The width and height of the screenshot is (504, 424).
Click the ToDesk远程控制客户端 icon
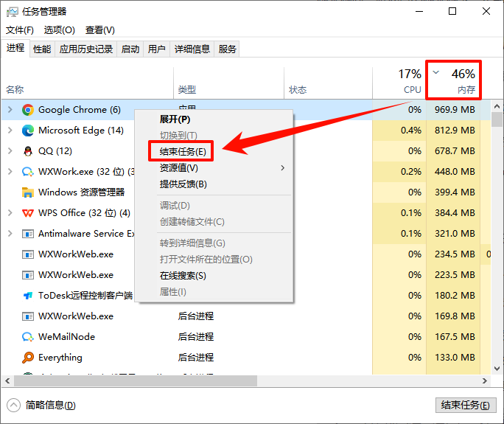[x=28, y=295]
